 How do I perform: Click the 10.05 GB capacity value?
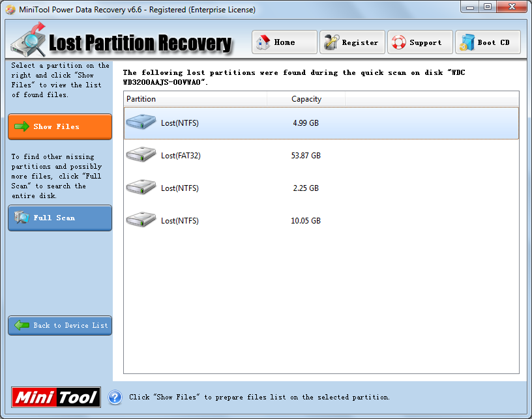click(306, 221)
